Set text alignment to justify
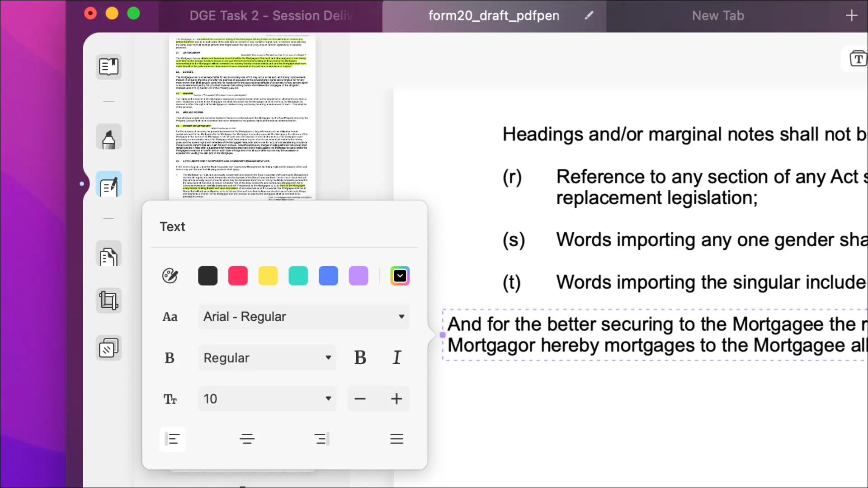Viewport: 868px width, 488px height. pos(396,439)
